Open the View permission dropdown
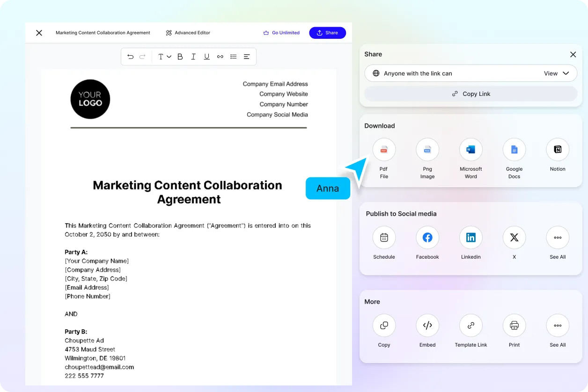588x392 pixels. pos(556,73)
